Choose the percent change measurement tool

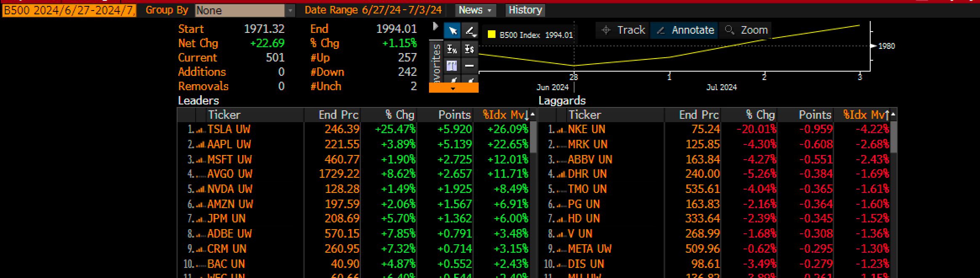tap(452, 49)
